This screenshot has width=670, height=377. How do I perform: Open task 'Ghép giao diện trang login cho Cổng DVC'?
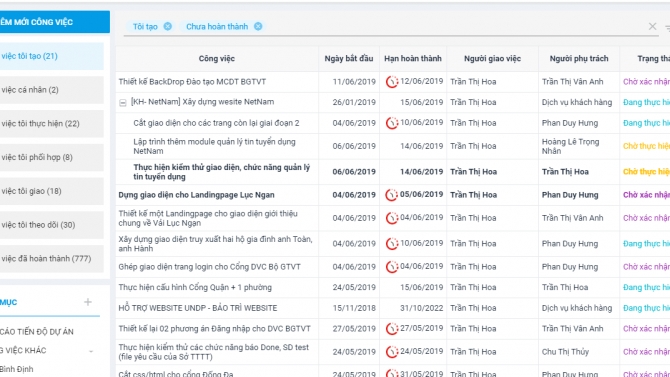click(209, 267)
